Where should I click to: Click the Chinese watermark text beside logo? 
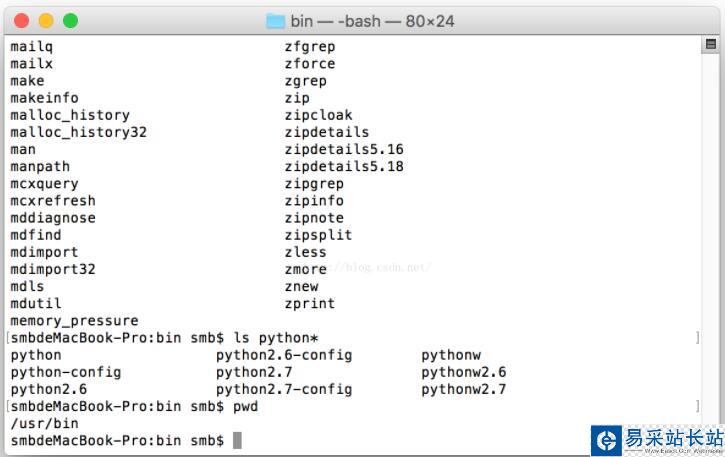click(672, 438)
